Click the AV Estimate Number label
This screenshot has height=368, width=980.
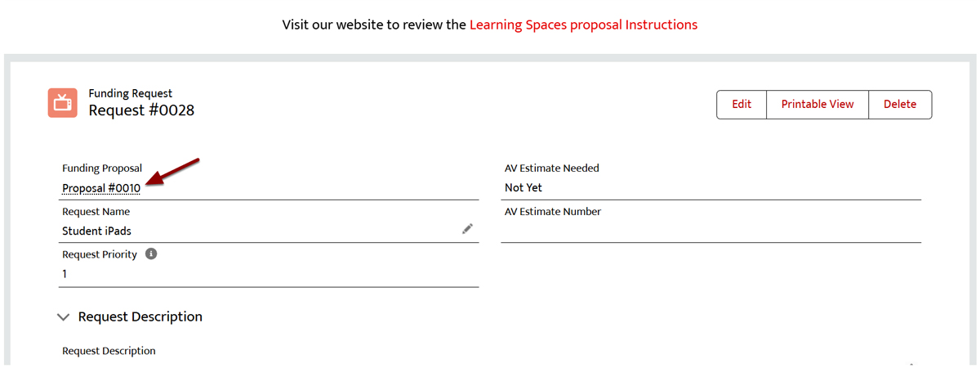pyautogui.click(x=552, y=212)
